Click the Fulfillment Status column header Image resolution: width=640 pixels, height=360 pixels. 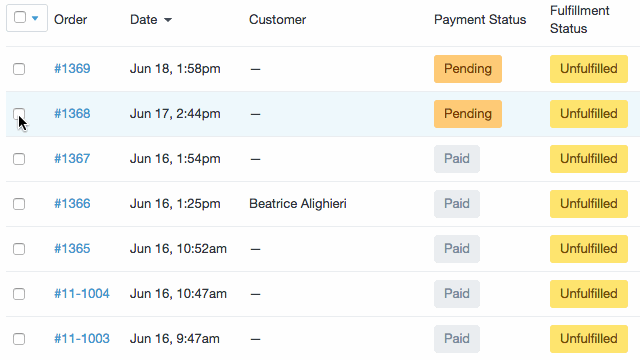click(580, 20)
